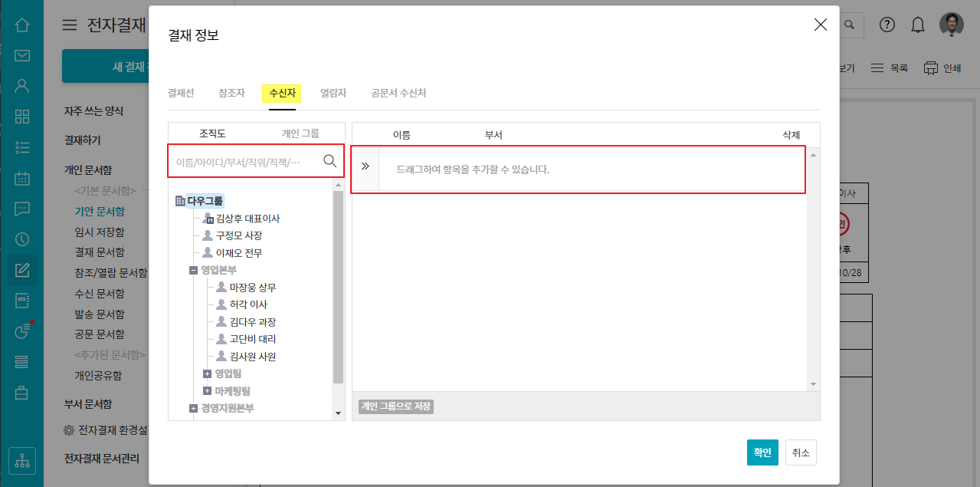Open the mail icon in sidebar
The image size is (980, 487).
(22, 55)
